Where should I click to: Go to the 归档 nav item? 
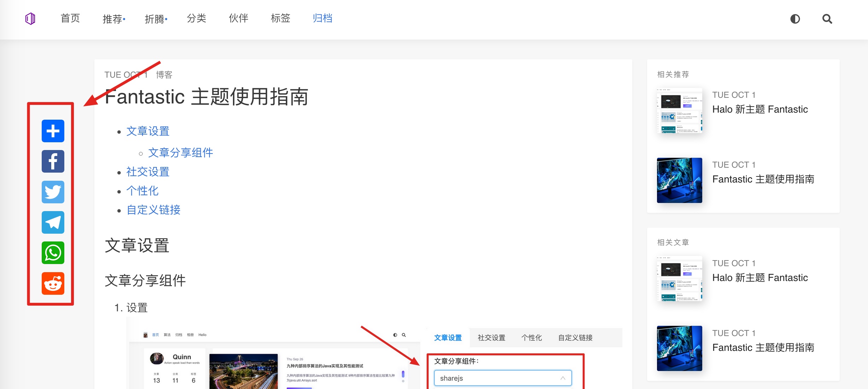pos(322,18)
